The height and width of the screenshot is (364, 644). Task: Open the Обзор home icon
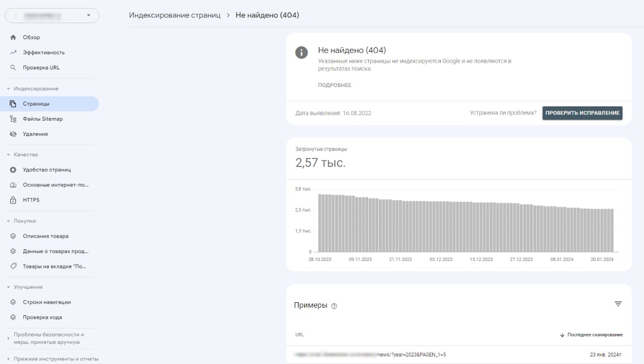pos(13,37)
